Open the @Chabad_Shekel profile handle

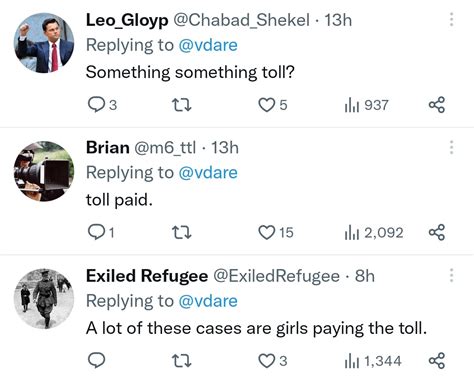(x=241, y=20)
